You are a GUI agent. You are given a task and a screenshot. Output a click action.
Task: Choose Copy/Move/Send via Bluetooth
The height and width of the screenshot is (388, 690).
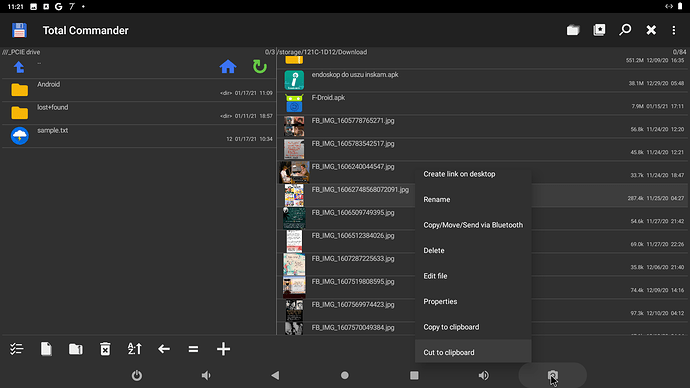click(x=473, y=225)
